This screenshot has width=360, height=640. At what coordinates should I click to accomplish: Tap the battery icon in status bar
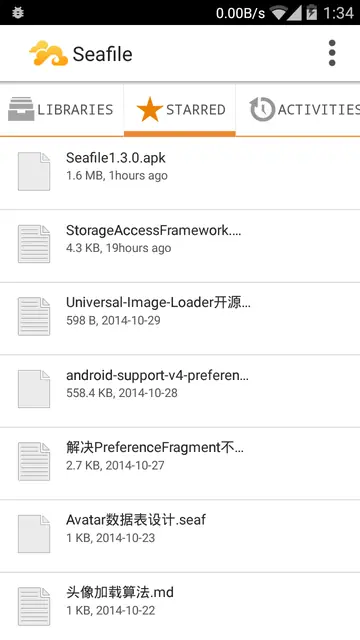[311, 13]
